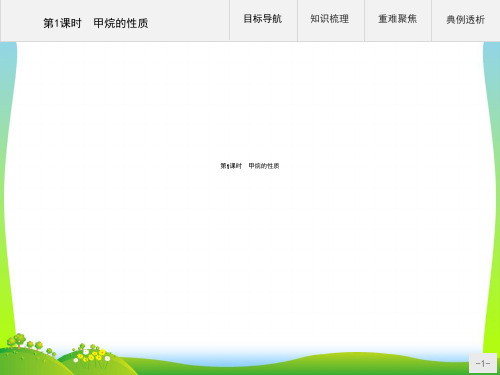Go to the 典例透析 tab

coord(466,20)
